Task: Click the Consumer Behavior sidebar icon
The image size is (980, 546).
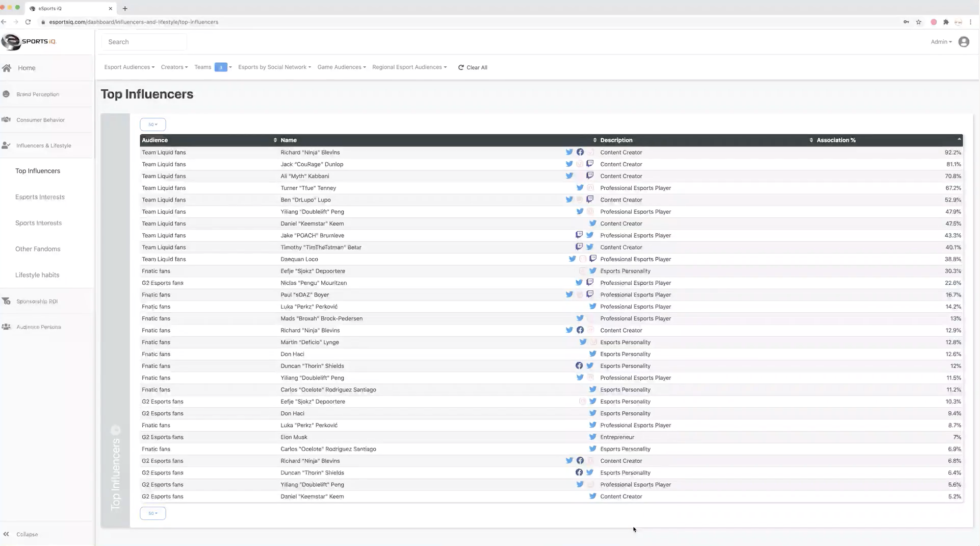Action: point(6,119)
